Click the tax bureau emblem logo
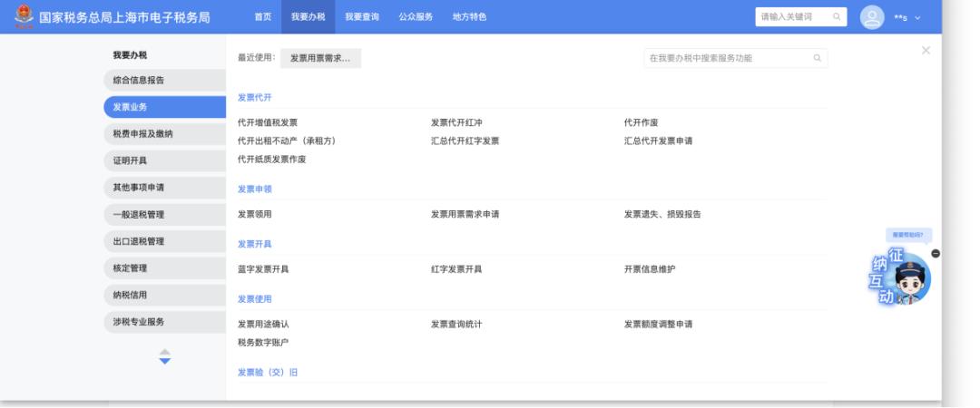The width and height of the screenshot is (980, 408). click(x=24, y=16)
